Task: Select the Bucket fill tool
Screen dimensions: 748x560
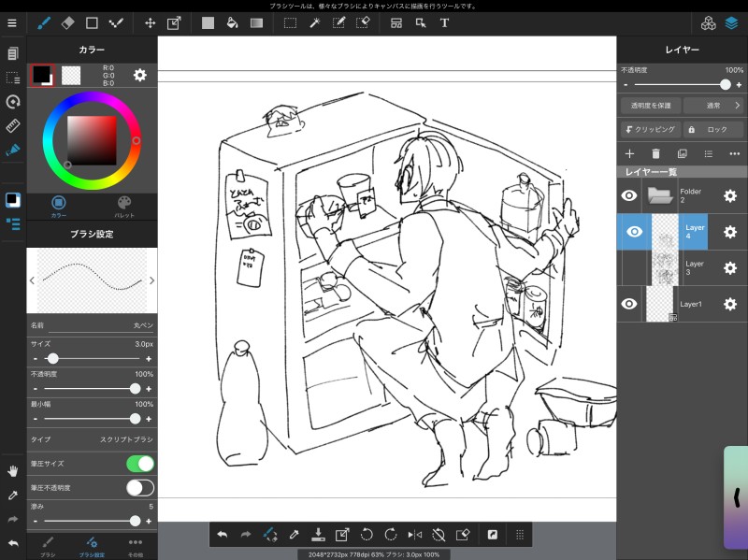Action: pyautogui.click(x=232, y=22)
